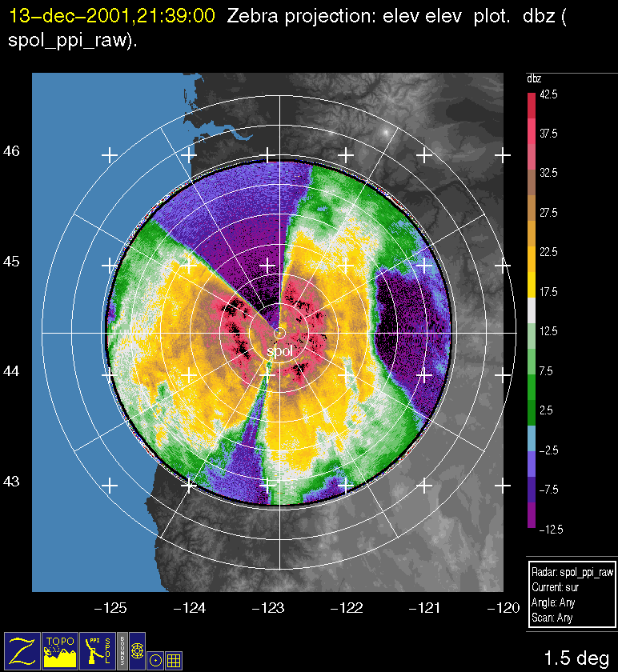Click the dbz field name above colorbar
This screenshot has height=672, width=618.
pyautogui.click(x=534, y=79)
